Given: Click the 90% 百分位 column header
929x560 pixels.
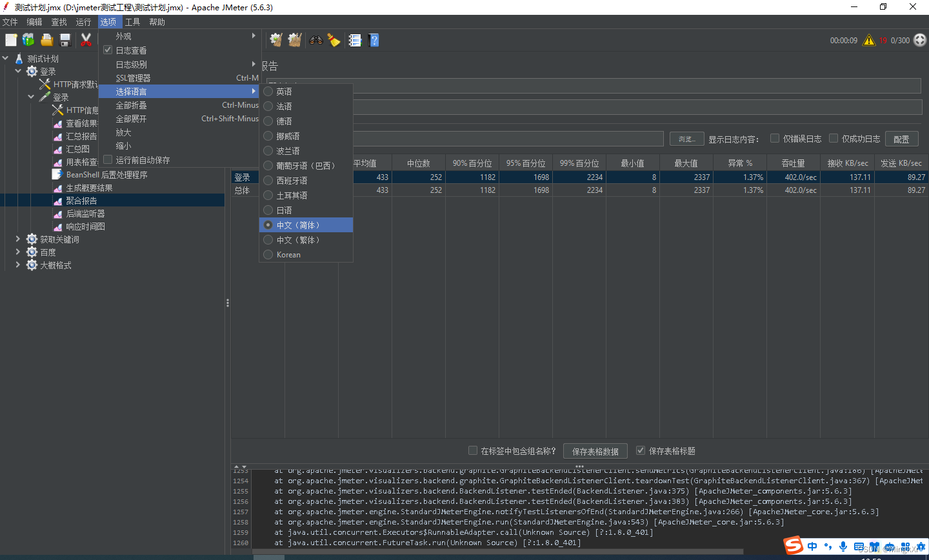Looking at the screenshot, I should [x=472, y=163].
